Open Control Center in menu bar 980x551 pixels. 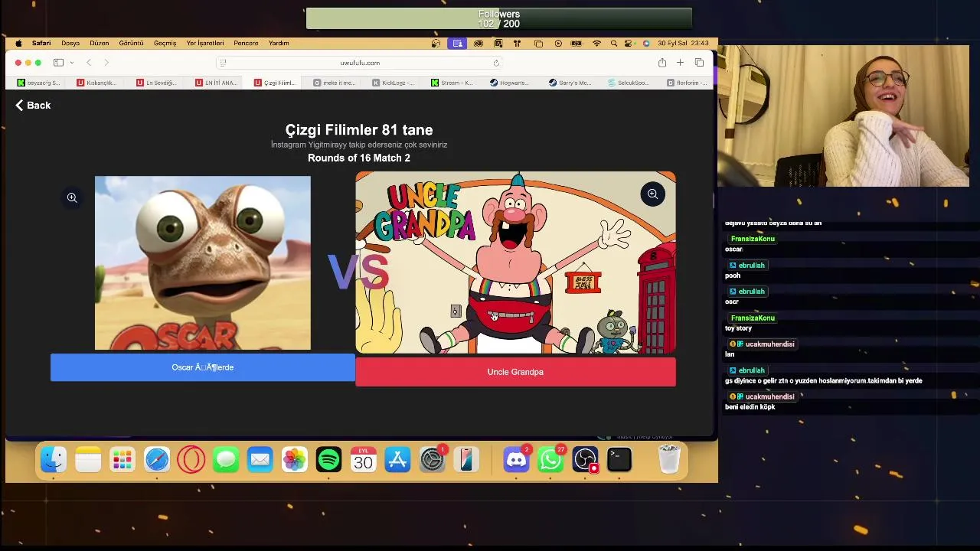point(629,44)
